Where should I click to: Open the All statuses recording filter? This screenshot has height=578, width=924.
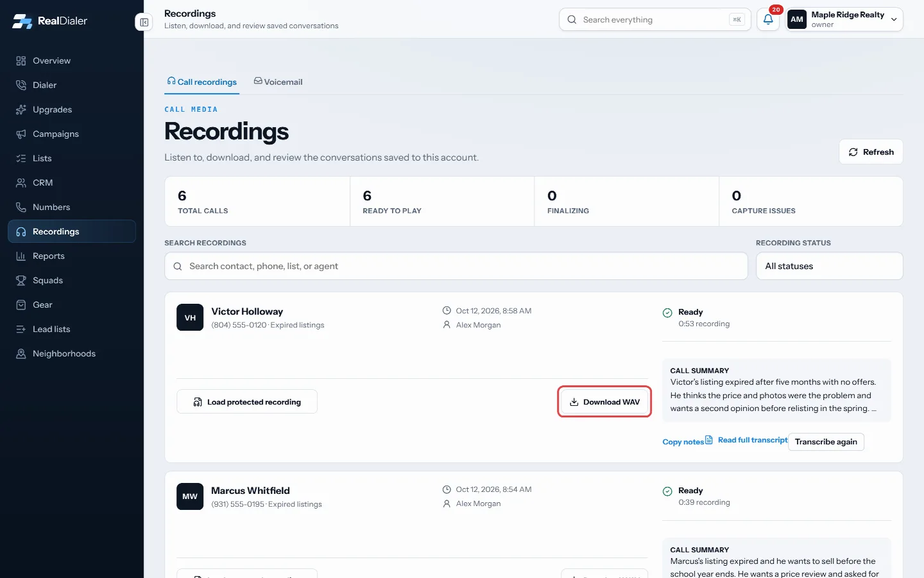(829, 266)
